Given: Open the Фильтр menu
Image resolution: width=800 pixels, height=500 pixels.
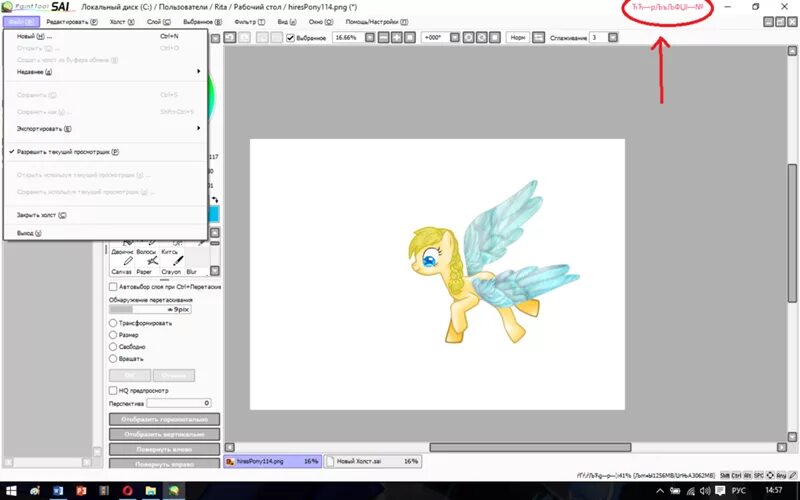Looking at the screenshot, I should click(x=249, y=22).
